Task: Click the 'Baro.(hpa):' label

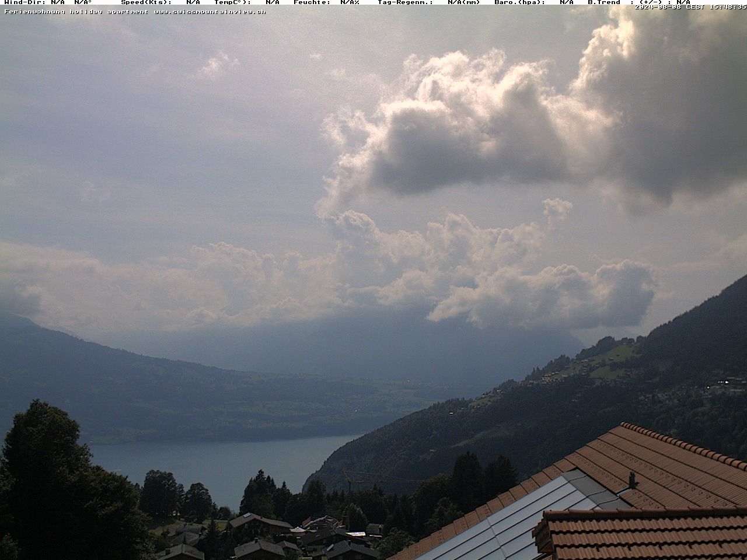Action: pos(520,2)
